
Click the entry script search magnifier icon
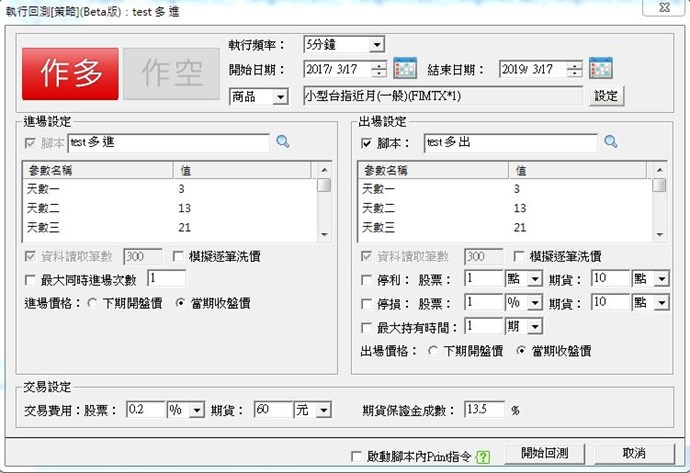(283, 142)
